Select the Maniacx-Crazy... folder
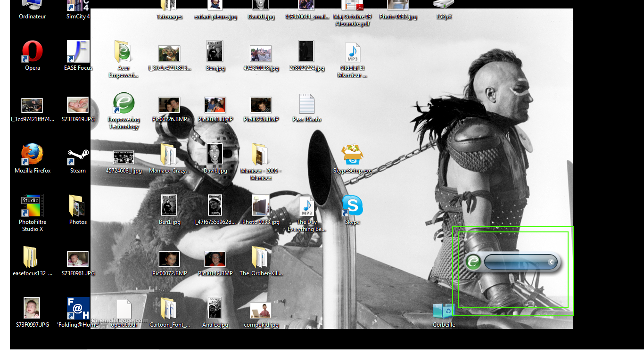The image size is (644, 362). [x=169, y=155]
